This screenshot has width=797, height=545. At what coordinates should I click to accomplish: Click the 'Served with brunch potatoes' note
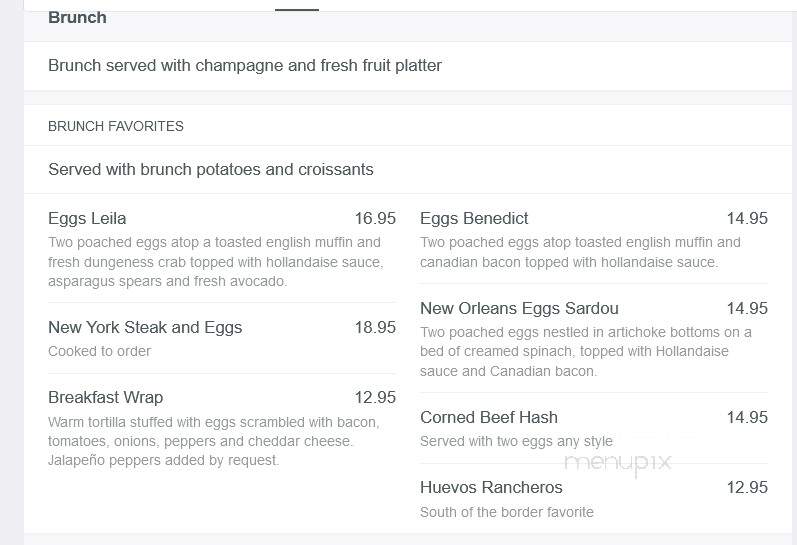click(x=210, y=169)
